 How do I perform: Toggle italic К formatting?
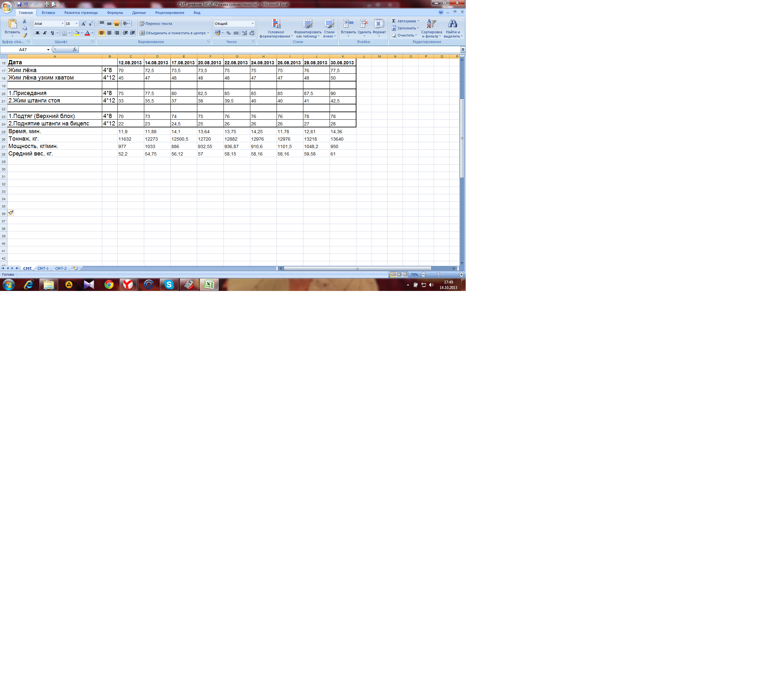45,33
